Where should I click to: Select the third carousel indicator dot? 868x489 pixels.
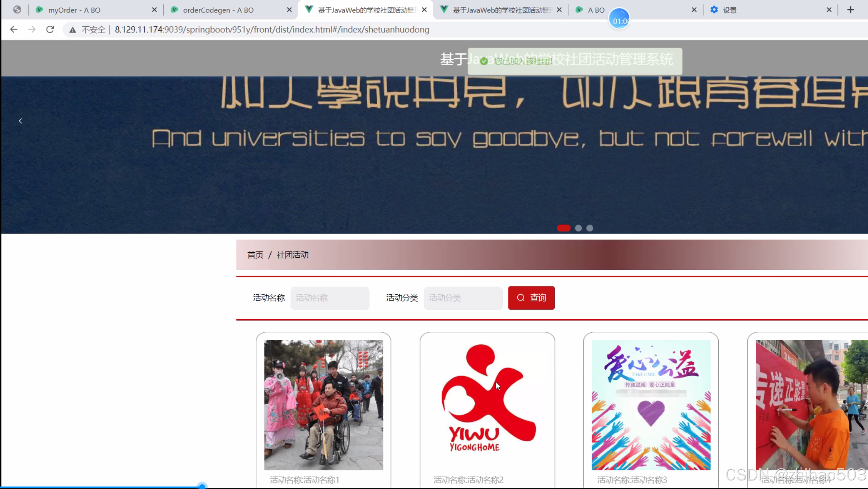click(x=590, y=228)
